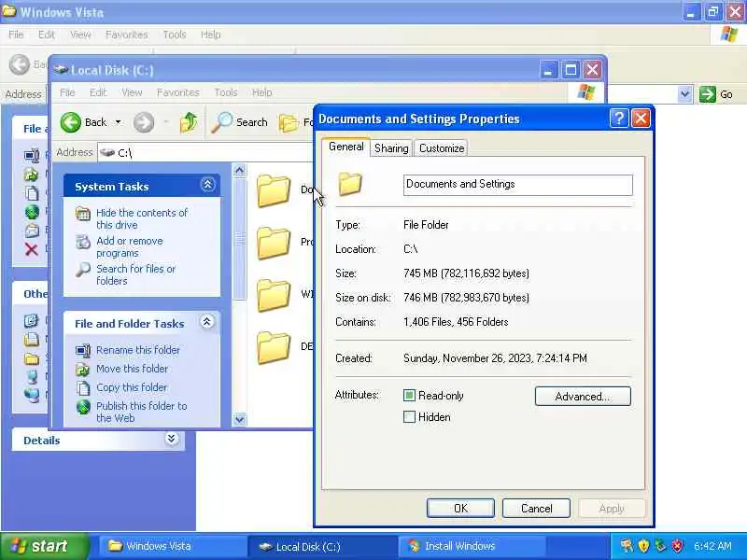
Task: Open Tools menu in Windows Vista window
Action: tap(175, 35)
